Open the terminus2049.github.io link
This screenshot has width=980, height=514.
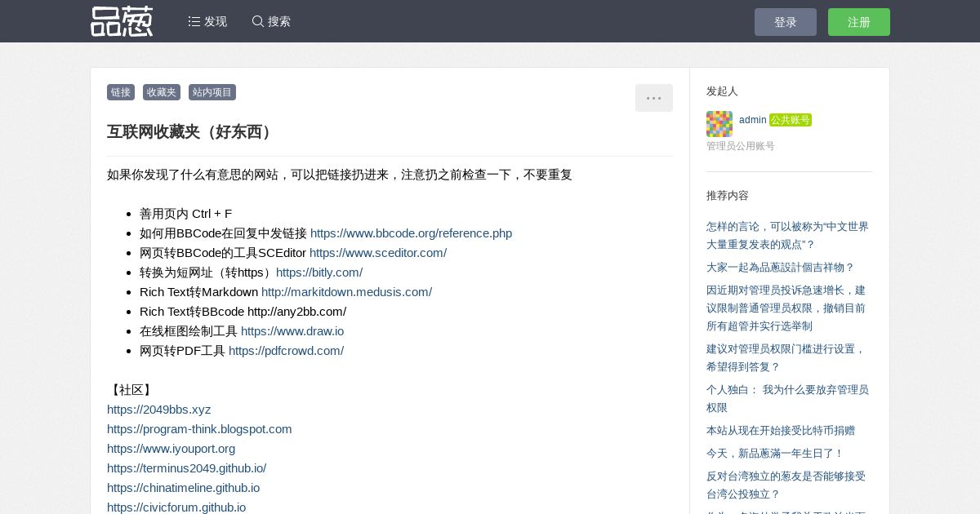pos(187,468)
